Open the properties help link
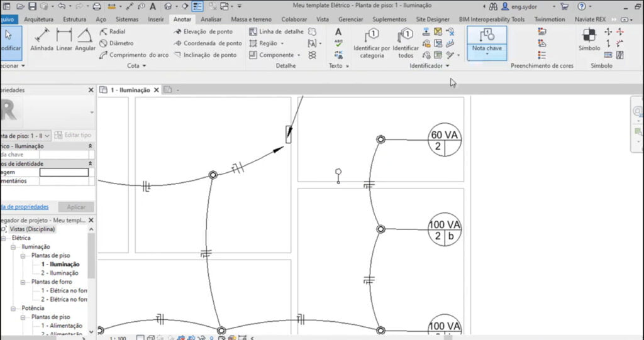 25,207
